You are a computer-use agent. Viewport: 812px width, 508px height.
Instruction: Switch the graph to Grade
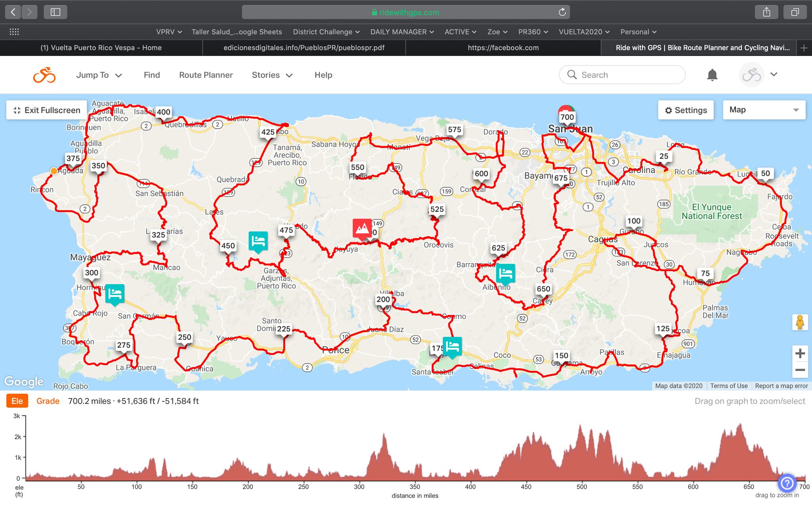(x=48, y=401)
